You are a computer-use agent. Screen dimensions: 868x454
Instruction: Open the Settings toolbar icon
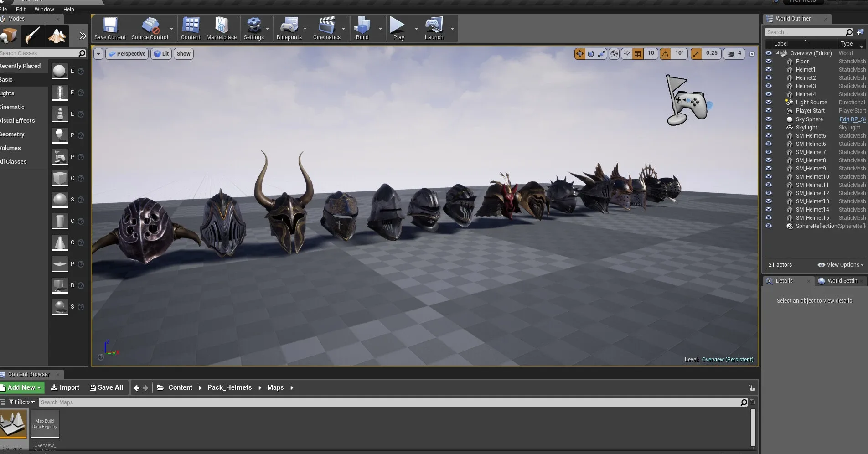(254, 29)
